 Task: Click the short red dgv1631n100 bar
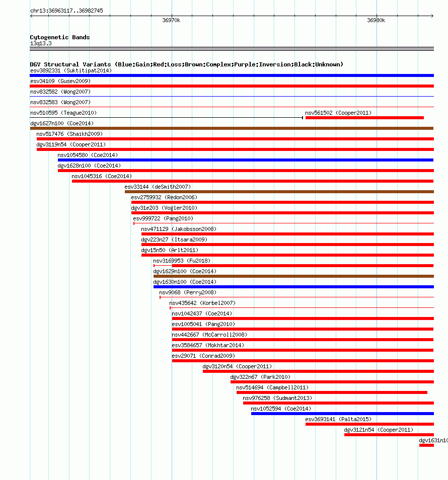pos(426,445)
